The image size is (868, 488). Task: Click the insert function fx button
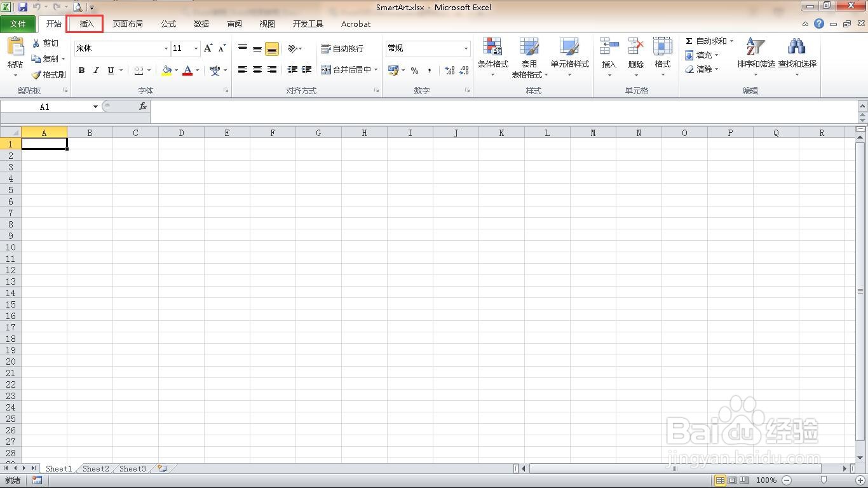pos(143,107)
